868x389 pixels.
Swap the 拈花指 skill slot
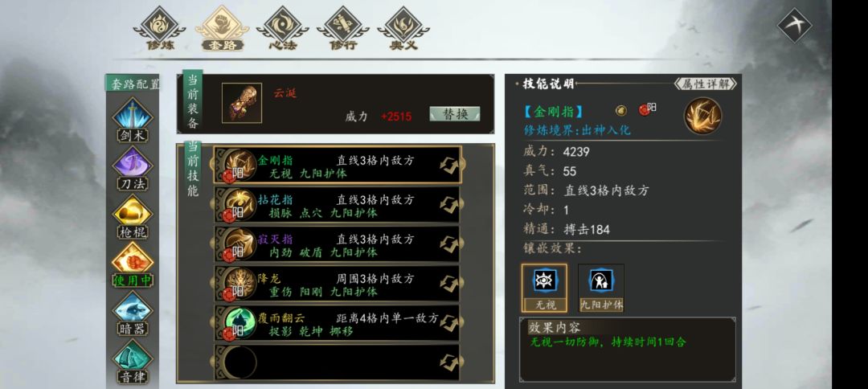[x=449, y=205]
